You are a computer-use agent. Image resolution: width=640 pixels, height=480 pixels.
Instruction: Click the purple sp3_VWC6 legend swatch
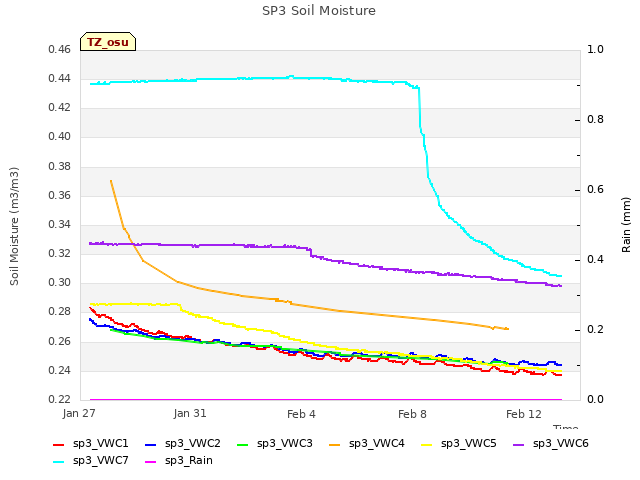[519, 444]
